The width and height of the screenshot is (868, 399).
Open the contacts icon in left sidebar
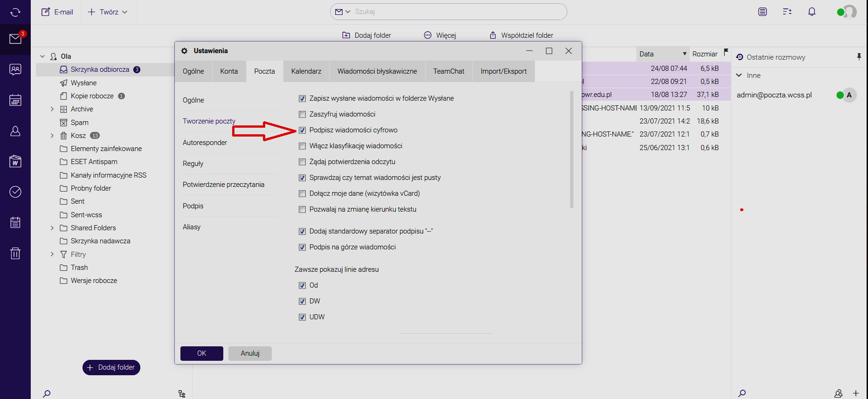(15, 131)
